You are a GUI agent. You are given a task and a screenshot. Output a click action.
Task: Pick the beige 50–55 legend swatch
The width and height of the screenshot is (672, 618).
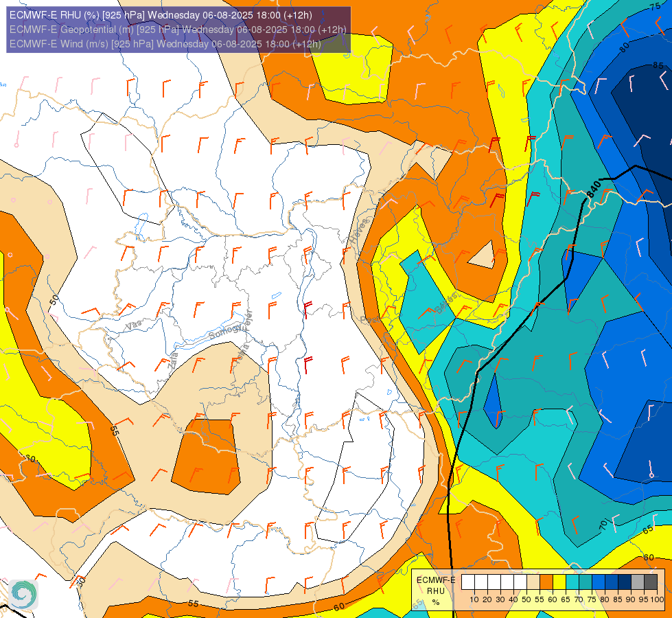click(533, 582)
